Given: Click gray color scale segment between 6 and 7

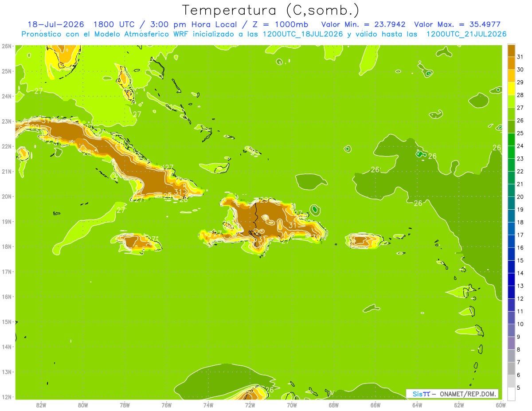Looking at the screenshot, I should pyautogui.click(x=511, y=368).
